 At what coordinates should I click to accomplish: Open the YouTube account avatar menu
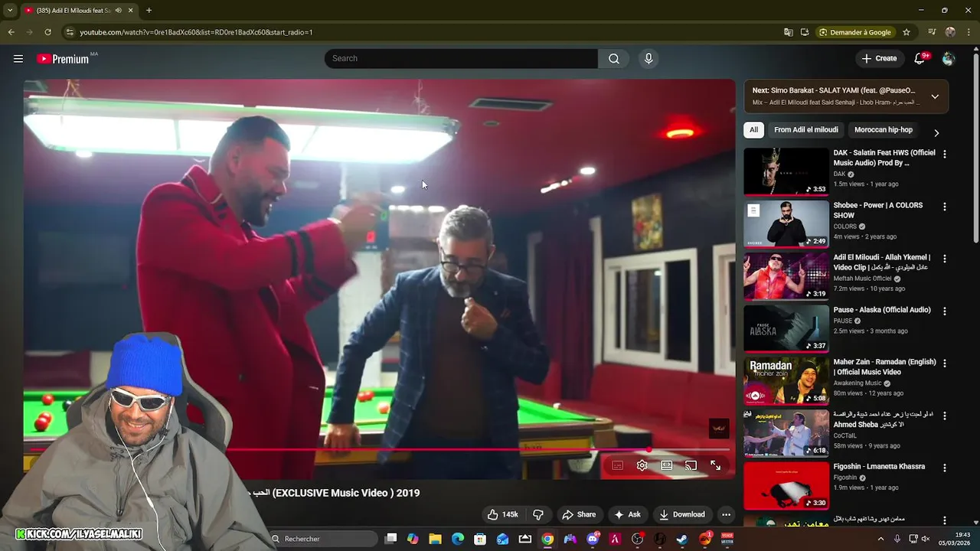coord(949,58)
